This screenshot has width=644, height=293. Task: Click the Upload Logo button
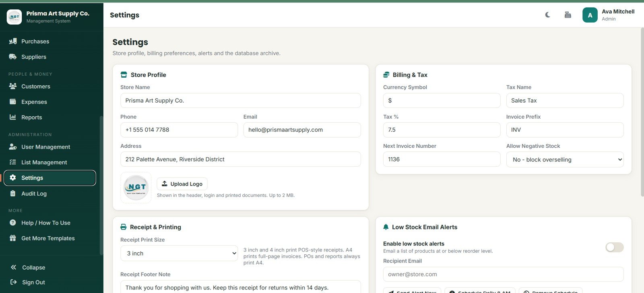(182, 184)
